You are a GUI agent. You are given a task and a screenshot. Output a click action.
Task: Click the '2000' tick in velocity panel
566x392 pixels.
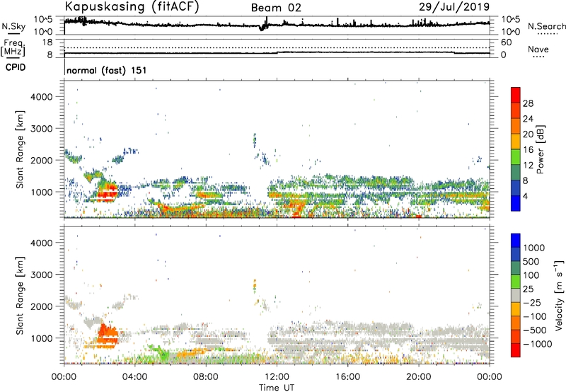tap(42, 306)
